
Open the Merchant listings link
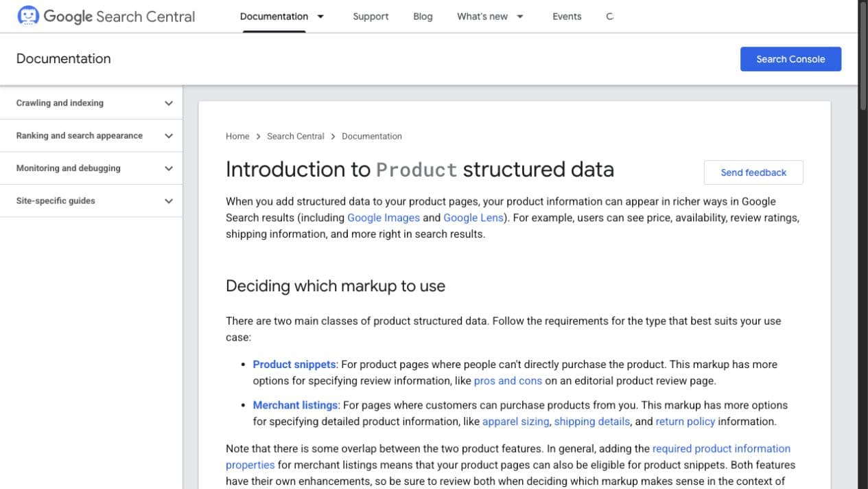[295, 405]
